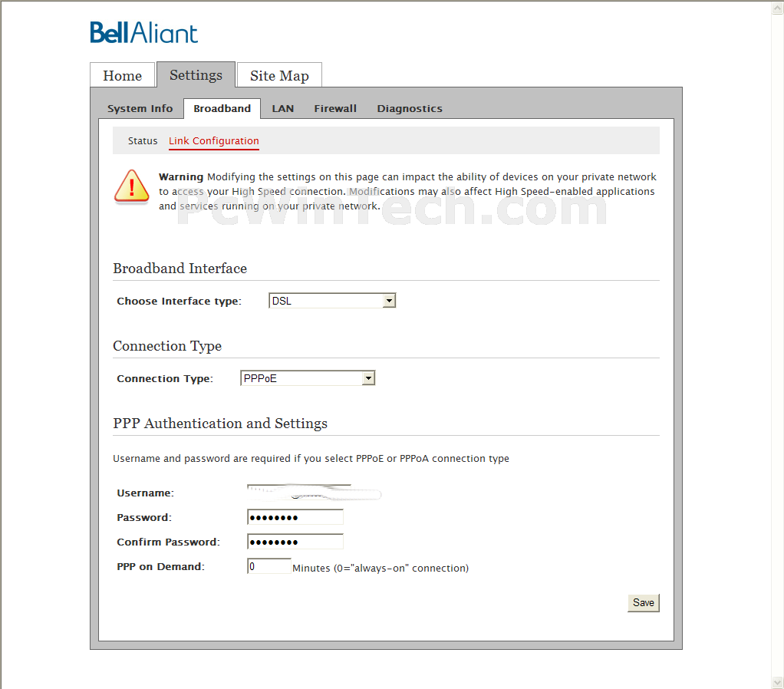Select the Broadband sub-tab
Viewport: 784px width, 689px height.
222,108
